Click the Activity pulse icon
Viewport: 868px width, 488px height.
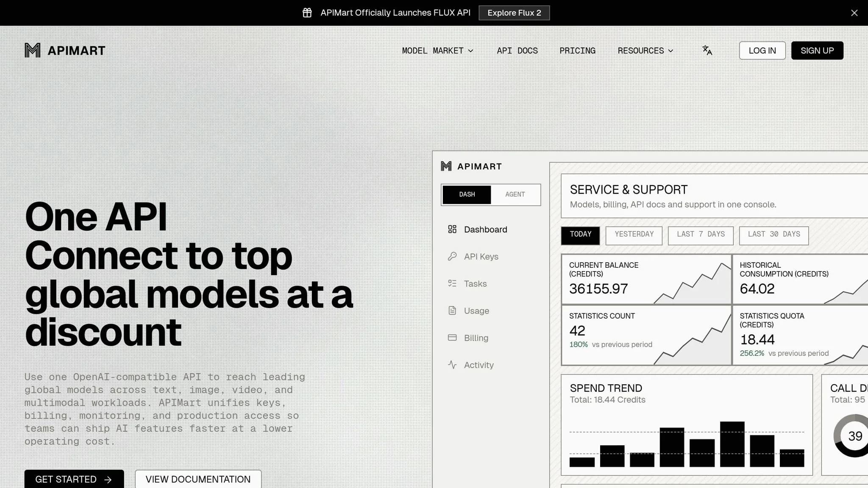(x=452, y=365)
